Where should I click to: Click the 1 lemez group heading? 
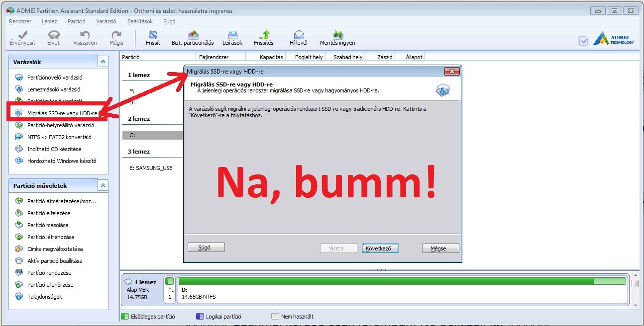139,75
